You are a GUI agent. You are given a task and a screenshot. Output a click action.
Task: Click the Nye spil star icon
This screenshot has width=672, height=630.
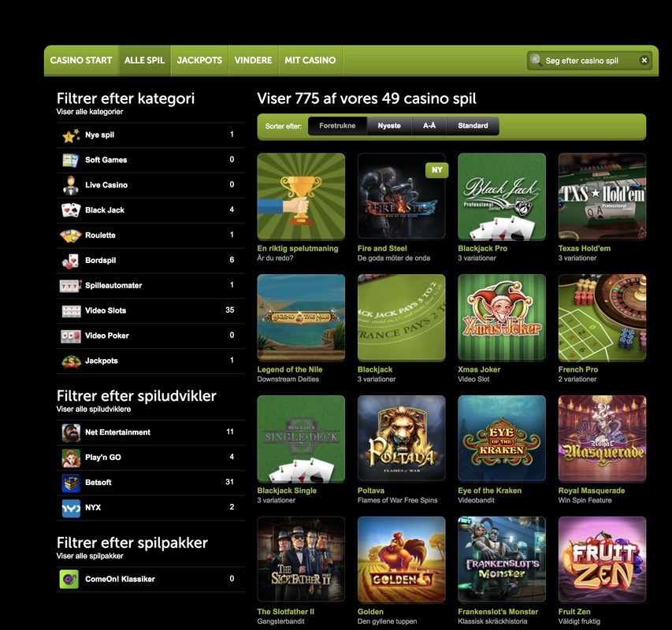point(71,135)
